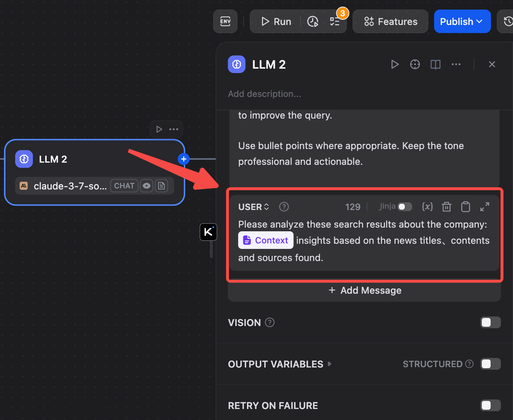Click the LLM 2 canvas node icon
This screenshot has height=420, width=513.
tap(24, 159)
